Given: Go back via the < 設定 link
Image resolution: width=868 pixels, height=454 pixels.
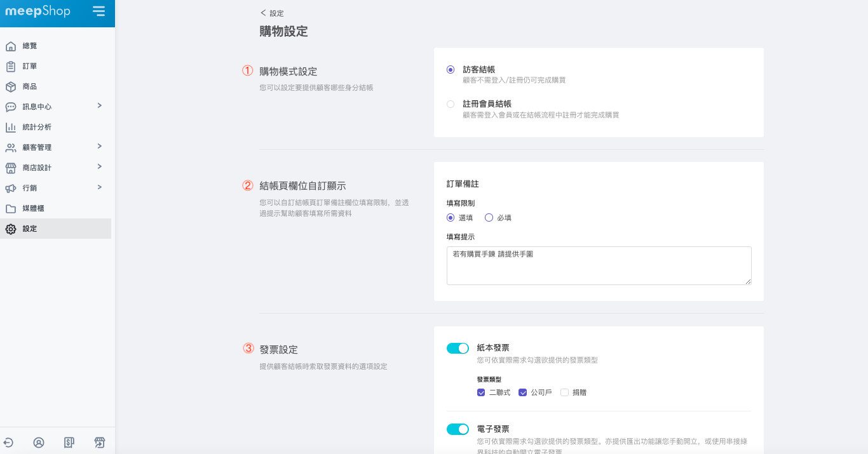Looking at the screenshot, I should coord(272,13).
